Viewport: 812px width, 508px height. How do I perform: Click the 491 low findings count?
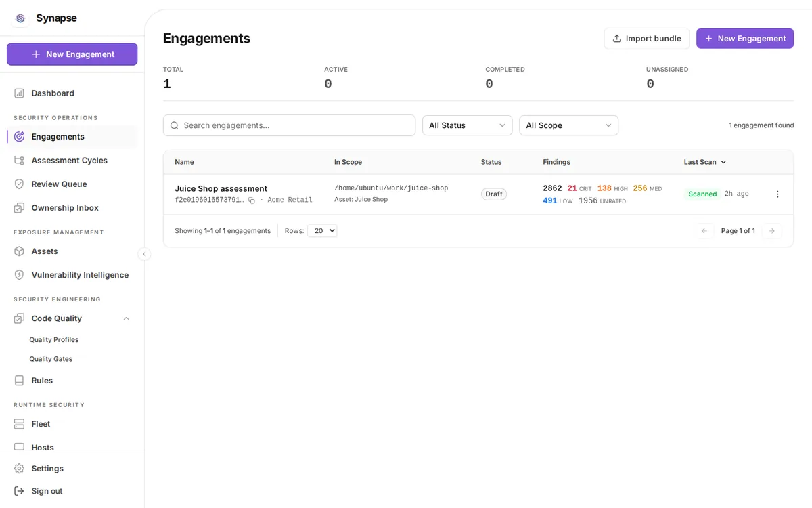click(x=558, y=200)
